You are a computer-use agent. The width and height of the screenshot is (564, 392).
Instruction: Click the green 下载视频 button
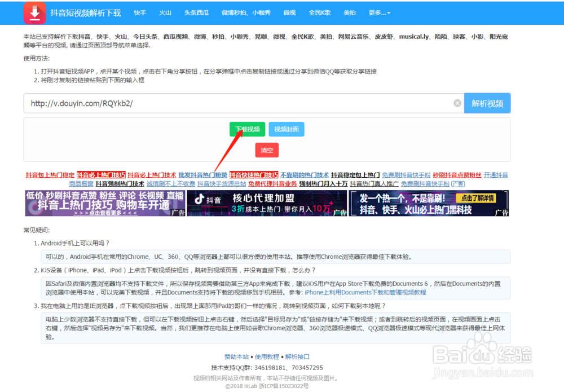247,129
